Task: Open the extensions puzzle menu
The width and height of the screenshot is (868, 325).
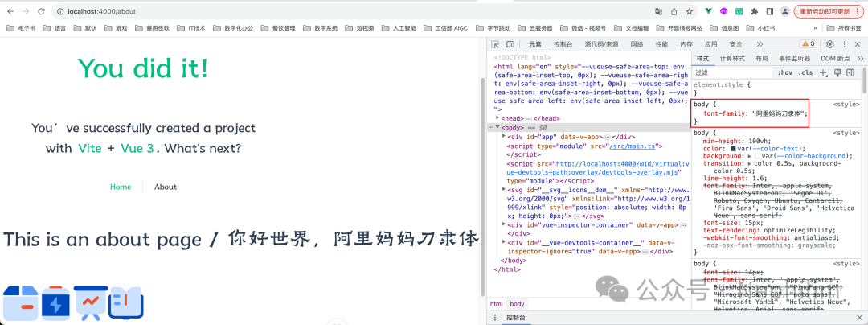Action: pyautogui.click(x=754, y=11)
